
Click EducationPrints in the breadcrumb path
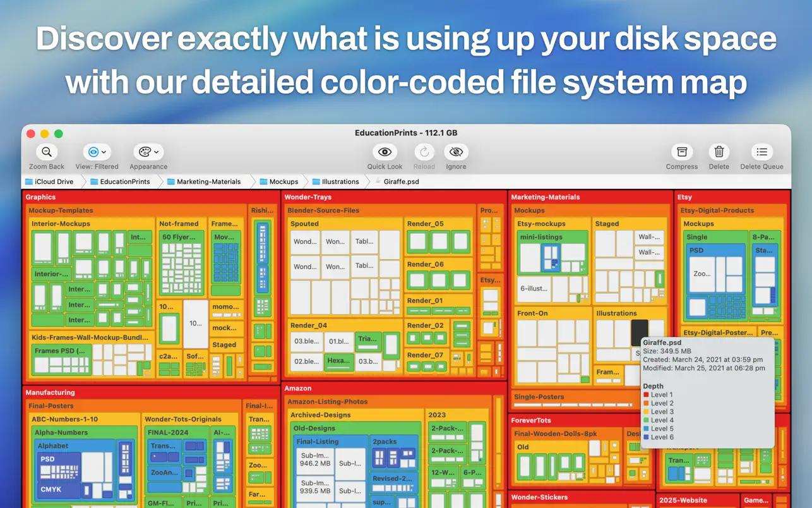(124, 181)
